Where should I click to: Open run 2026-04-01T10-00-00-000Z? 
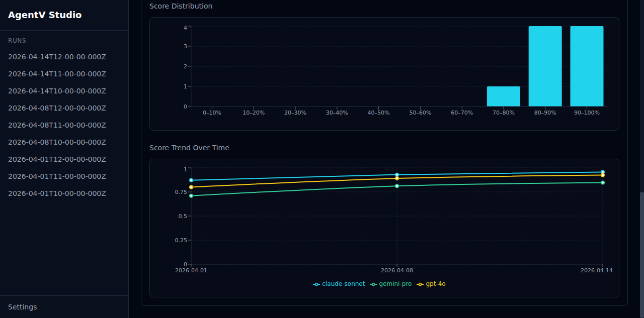[57, 193]
